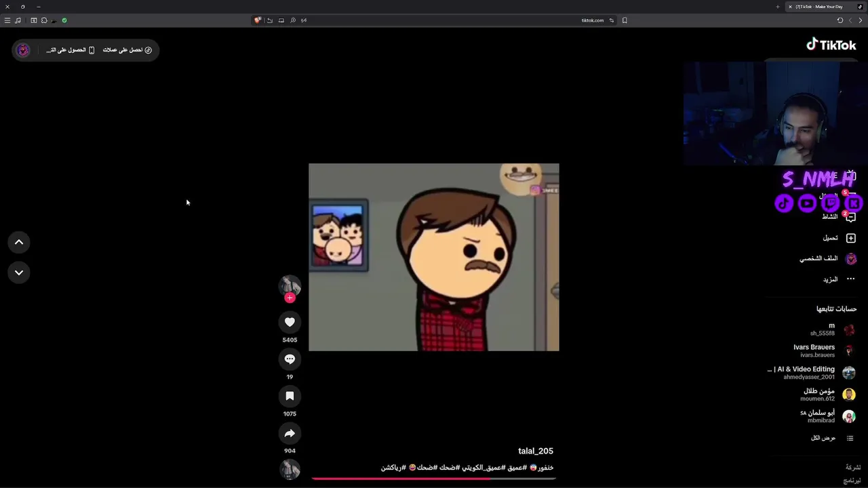Open followed account أبو سلمان mbmibrad
The height and width of the screenshot is (488, 868).
(x=828, y=416)
